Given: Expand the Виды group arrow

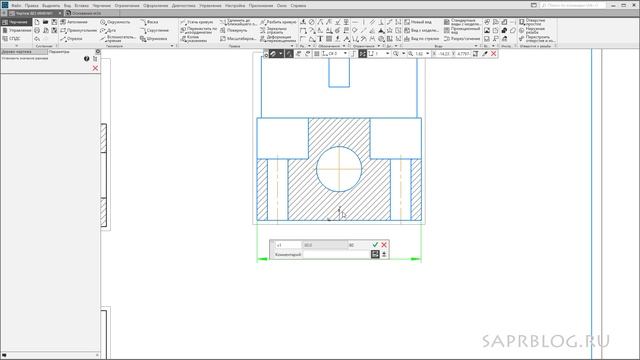Looking at the screenshot, I should point(476,46).
